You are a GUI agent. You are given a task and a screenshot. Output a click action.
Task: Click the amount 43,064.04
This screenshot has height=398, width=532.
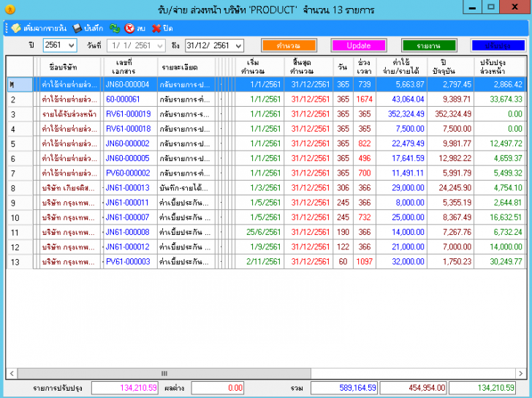(408, 99)
